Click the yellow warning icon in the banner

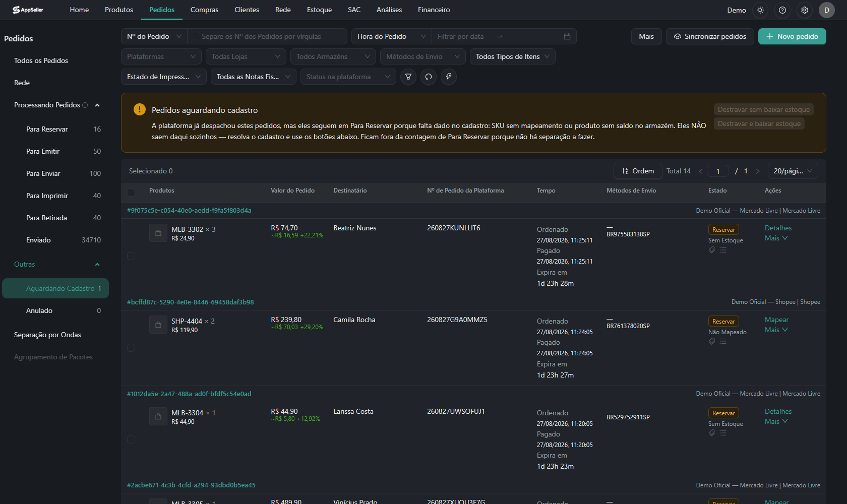[140, 109]
